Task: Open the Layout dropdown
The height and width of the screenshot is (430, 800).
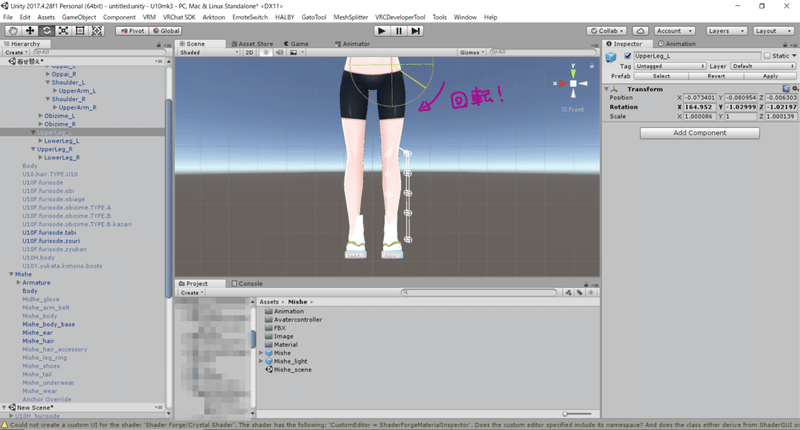Action: pyautogui.click(x=772, y=31)
